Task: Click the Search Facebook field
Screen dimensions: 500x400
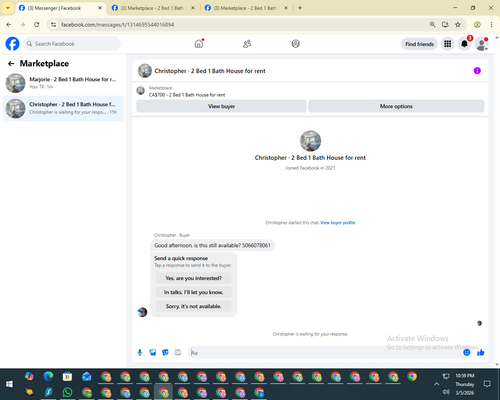Action: click(x=72, y=44)
